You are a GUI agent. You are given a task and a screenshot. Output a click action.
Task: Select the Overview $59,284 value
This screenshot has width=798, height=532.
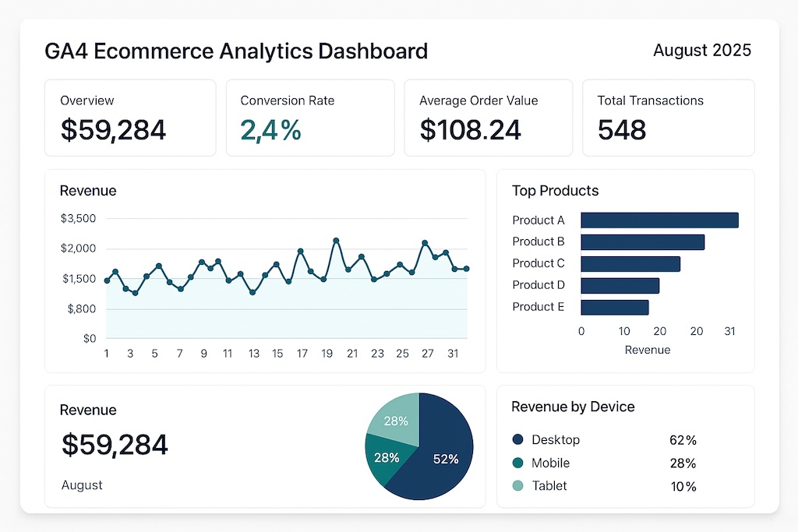click(x=113, y=130)
